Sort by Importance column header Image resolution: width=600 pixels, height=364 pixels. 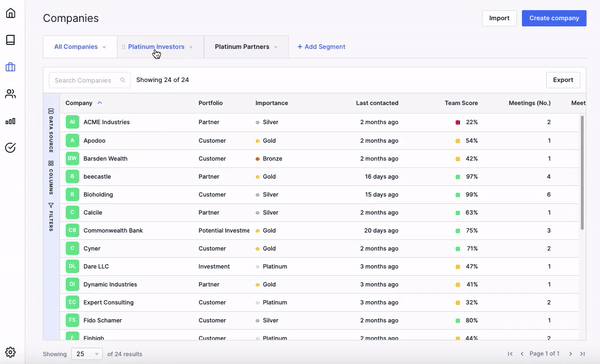[272, 103]
